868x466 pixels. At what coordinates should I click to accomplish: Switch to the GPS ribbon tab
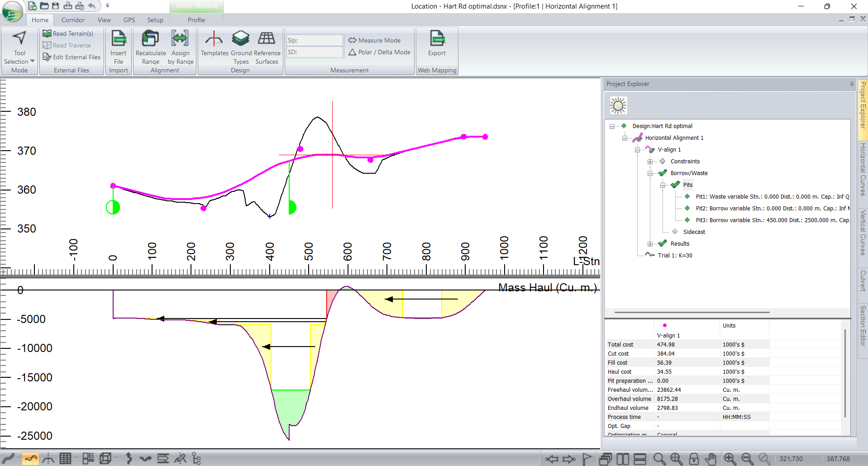click(x=129, y=20)
